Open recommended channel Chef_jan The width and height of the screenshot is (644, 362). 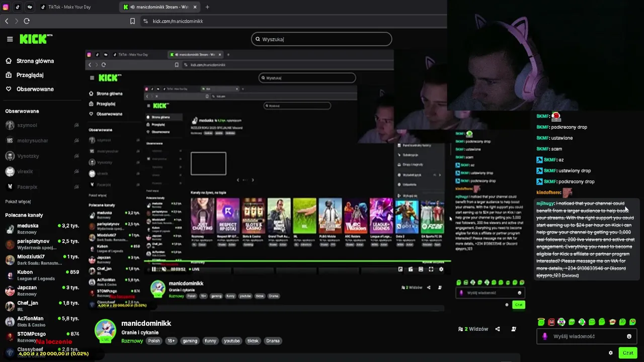pos(42,306)
